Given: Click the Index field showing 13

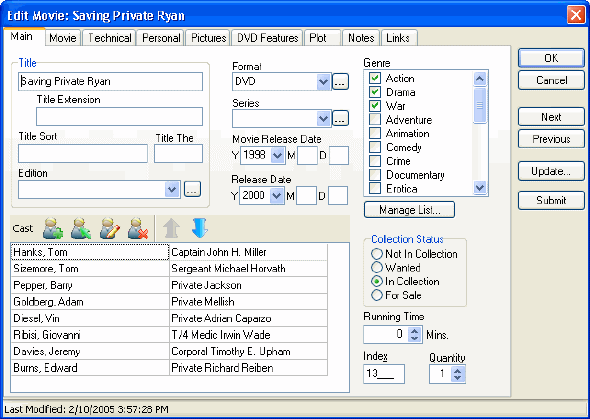Looking at the screenshot, I should point(384,374).
